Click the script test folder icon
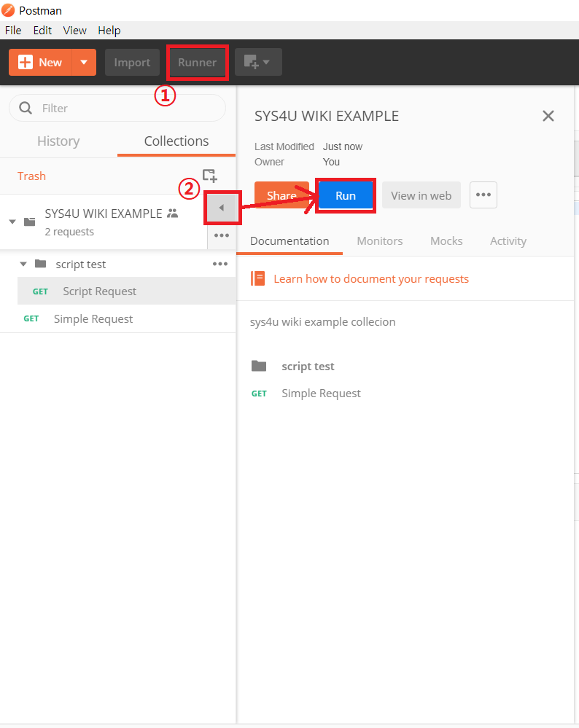This screenshot has height=728, width=579. point(40,264)
